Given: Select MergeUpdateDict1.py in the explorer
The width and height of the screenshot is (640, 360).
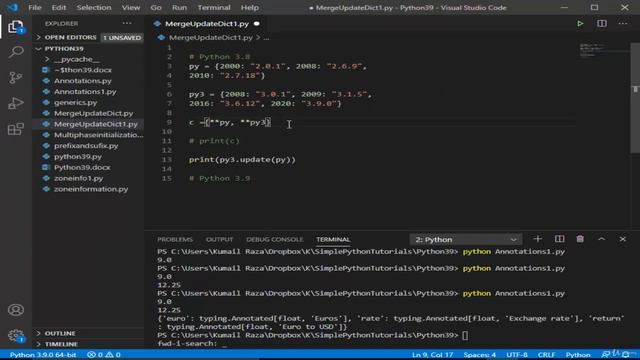Looking at the screenshot, I should 96,124.
